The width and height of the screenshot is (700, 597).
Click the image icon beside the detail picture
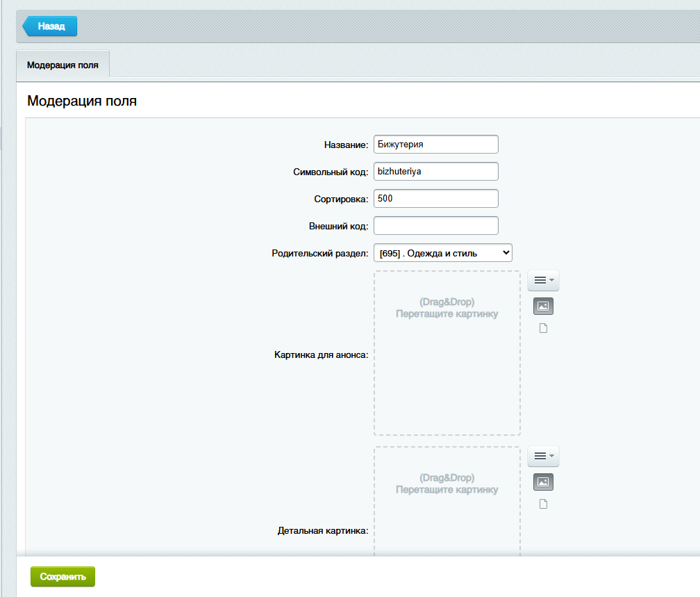[543, 482]
